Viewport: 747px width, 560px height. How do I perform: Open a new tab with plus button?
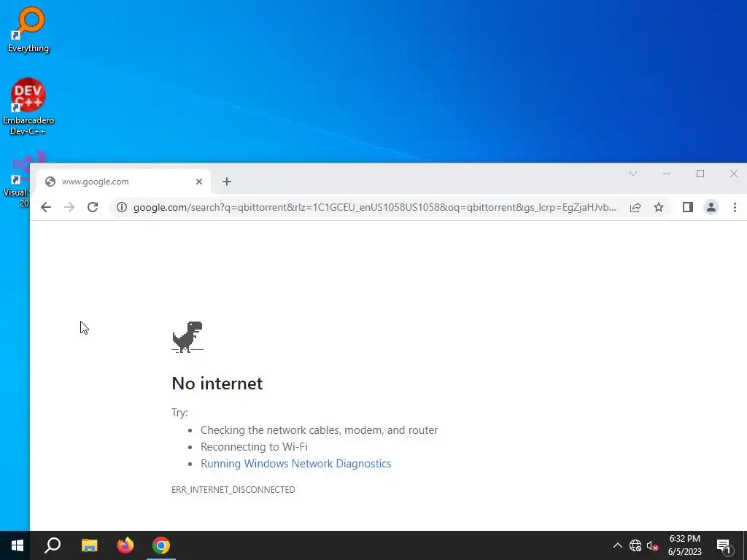[x=227, y=182]
